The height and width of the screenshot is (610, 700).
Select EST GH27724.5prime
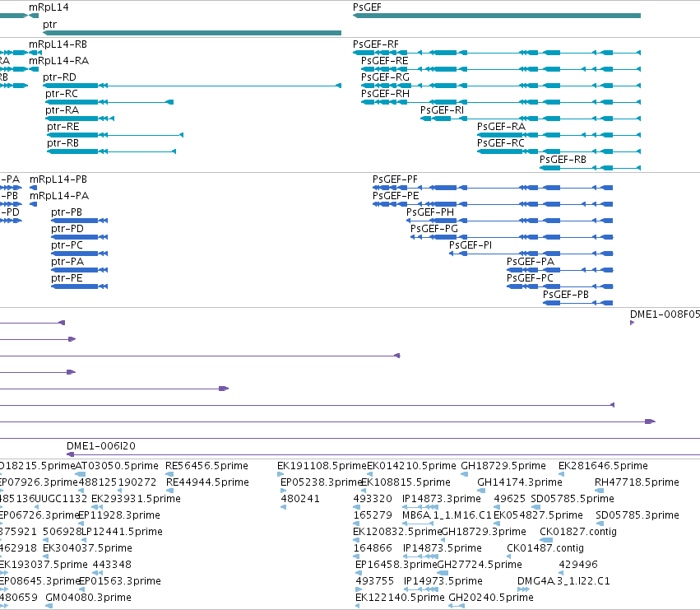443,573
